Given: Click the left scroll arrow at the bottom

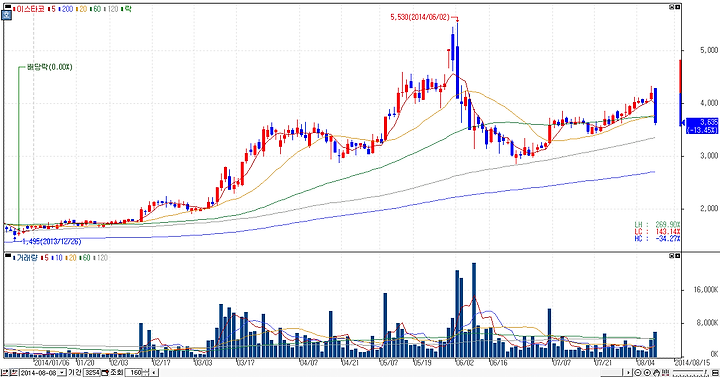Looking at the screenshot, I should click(154, 372).
